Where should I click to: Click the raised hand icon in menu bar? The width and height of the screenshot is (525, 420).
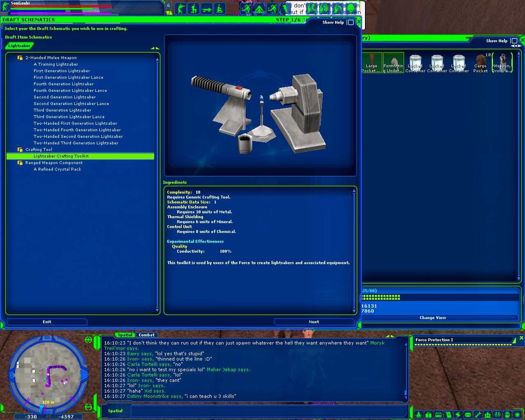pos(507,414)
